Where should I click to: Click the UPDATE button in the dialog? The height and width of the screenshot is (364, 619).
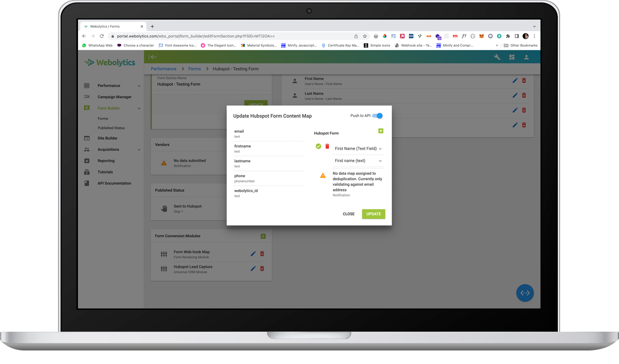tap(373, 214)
